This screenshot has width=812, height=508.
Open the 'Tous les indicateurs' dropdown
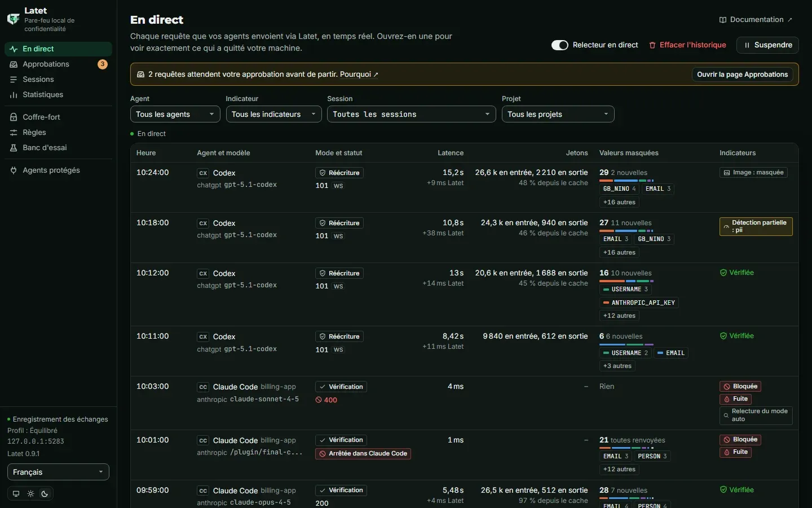tap(274, 115)
